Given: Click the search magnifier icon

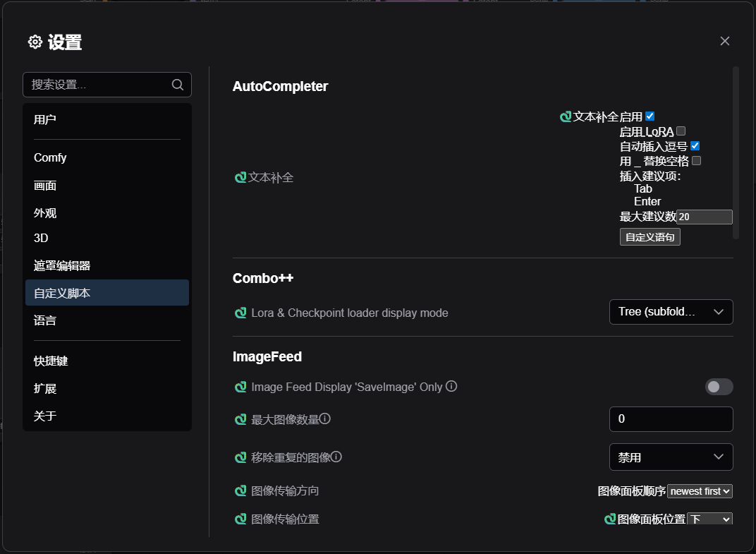Looking at the screenshot, I should click(178, 85).
